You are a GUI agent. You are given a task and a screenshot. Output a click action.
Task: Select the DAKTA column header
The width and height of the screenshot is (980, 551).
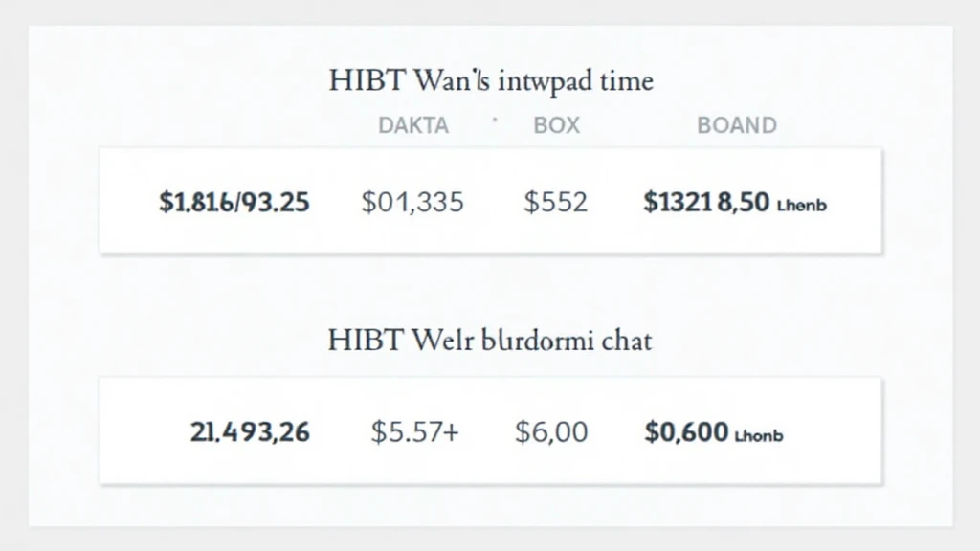coord(413,125)
